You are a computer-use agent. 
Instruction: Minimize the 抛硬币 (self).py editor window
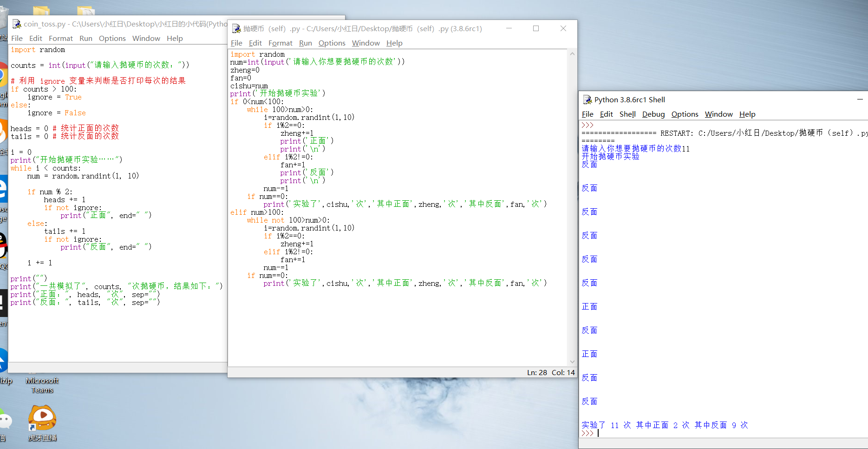click(x=509, y=28)
